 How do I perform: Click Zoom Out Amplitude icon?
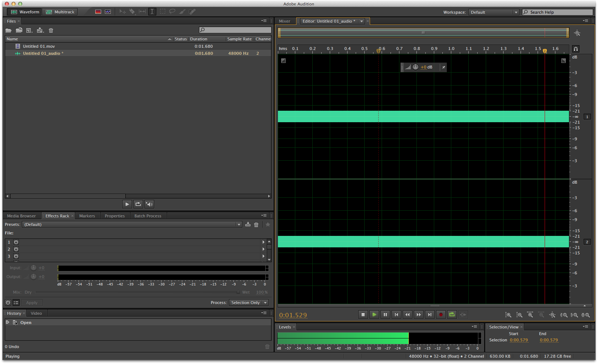(519, 315)
